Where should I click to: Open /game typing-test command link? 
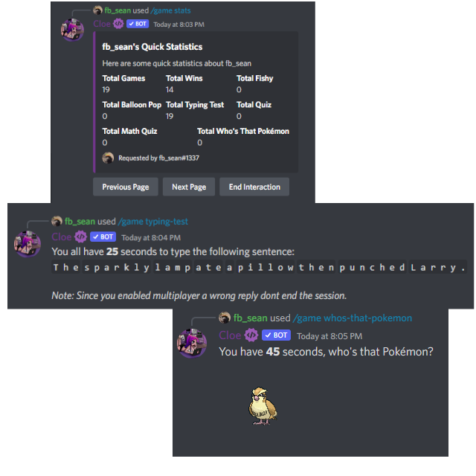point(153,222)
